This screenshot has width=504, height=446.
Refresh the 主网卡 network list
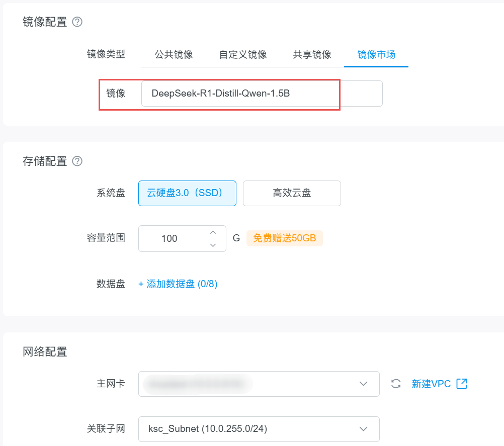click(x=396, y=384)
